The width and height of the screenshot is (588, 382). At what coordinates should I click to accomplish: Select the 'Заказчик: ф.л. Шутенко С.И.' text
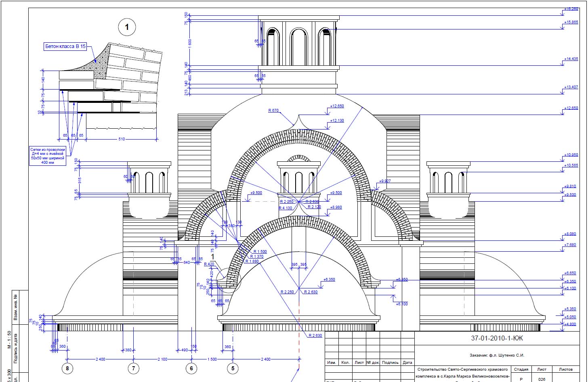tap(496, 355)
